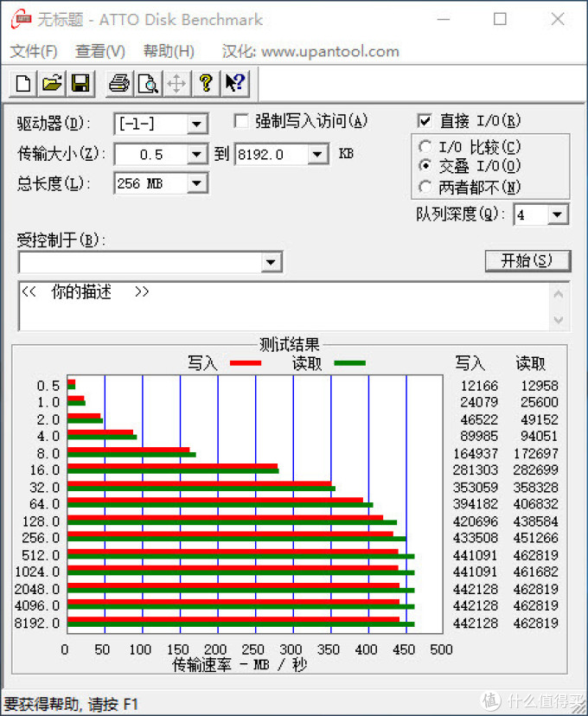588x716 pixels.
Task: Click the 汉化 www.upantool.com link text
Action: point(310,51)
